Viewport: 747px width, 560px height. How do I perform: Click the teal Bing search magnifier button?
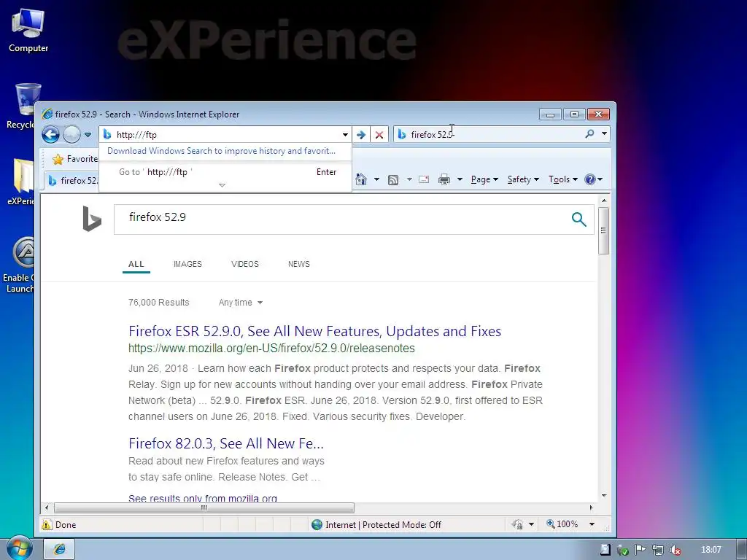[578, 219]
